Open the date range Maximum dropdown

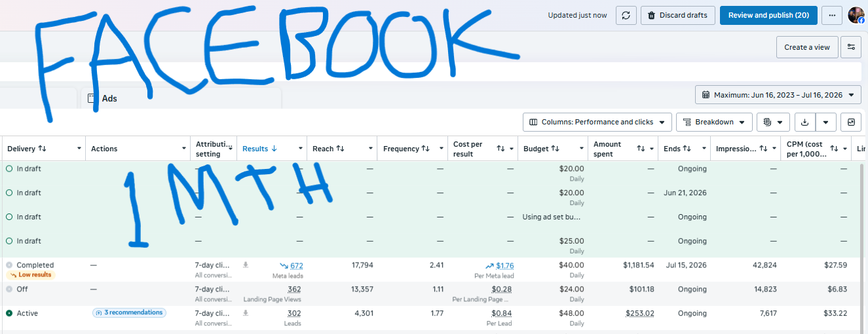778,95
